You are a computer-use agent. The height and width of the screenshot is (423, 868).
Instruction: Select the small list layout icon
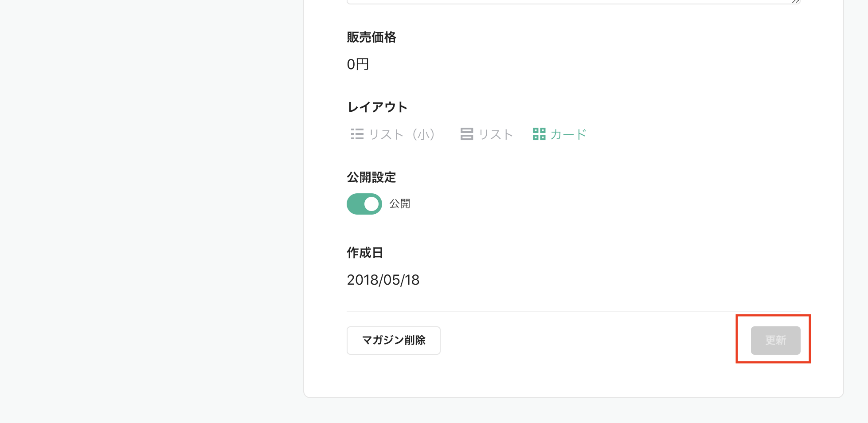[x=357, y=134]
